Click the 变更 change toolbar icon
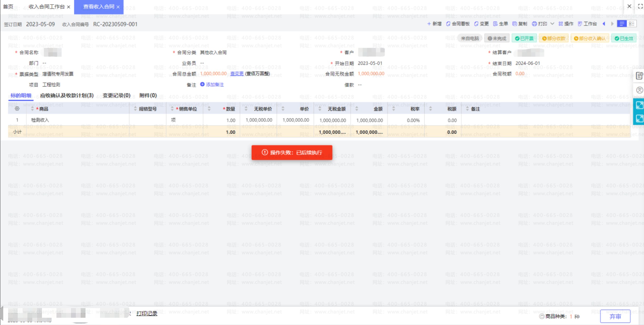The width and height of the screenshot is (644, 325). coord(481,24)
